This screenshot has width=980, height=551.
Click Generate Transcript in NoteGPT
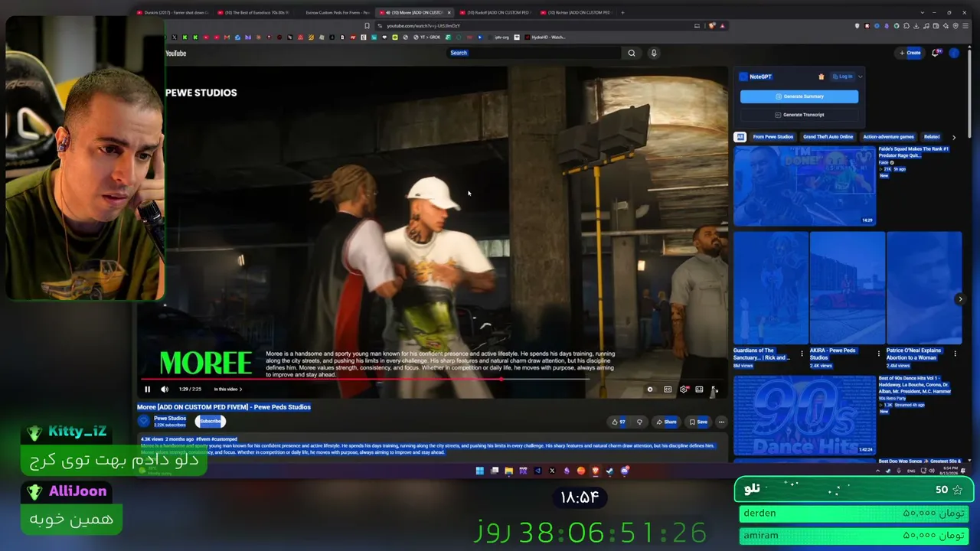pyautogui.click(x=799, y=115)
